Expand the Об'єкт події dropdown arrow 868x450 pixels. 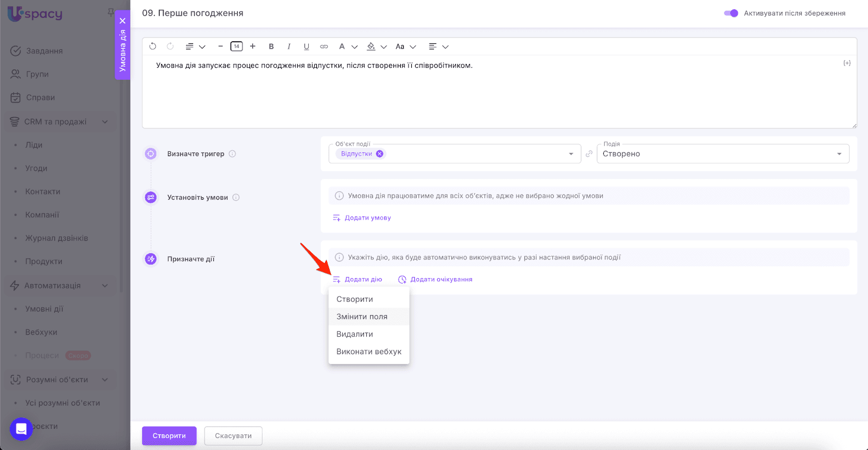571,154
